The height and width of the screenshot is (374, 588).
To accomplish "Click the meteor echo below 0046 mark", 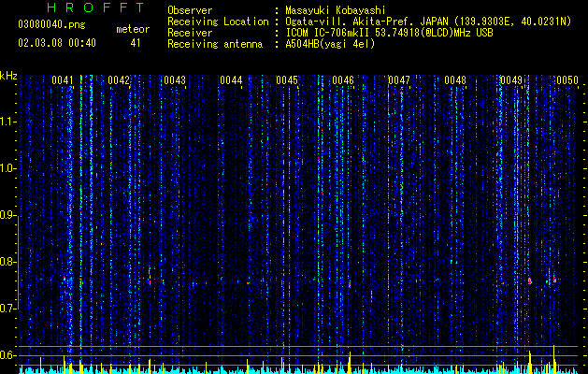I will coord(350,284).
